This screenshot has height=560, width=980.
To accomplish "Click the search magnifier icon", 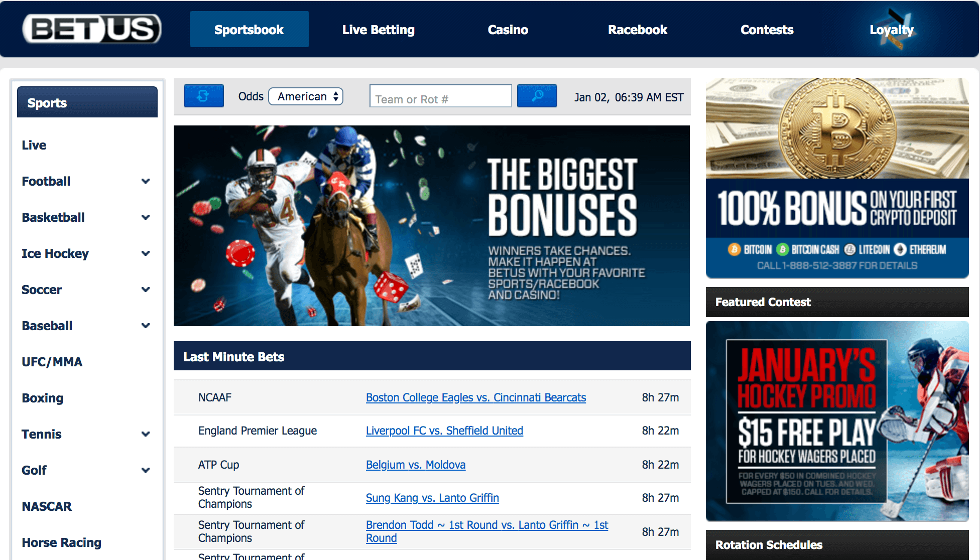I will point(537,96).
